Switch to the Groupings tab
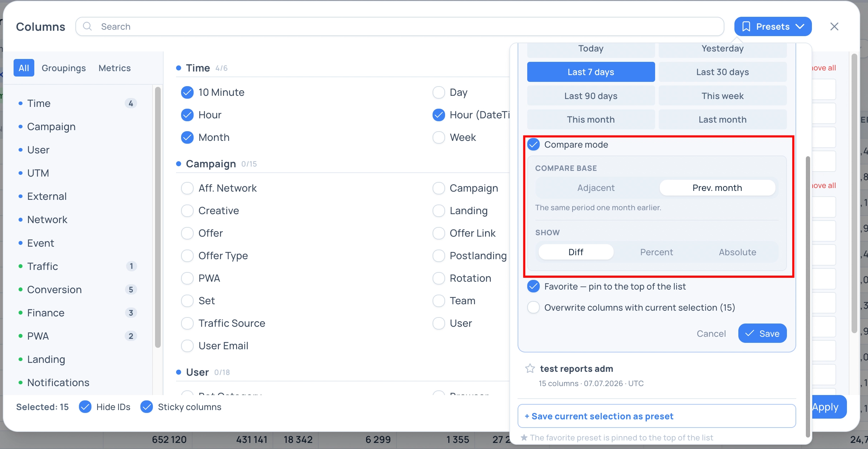This screenshot has height=449, width=868. [64, 68]
